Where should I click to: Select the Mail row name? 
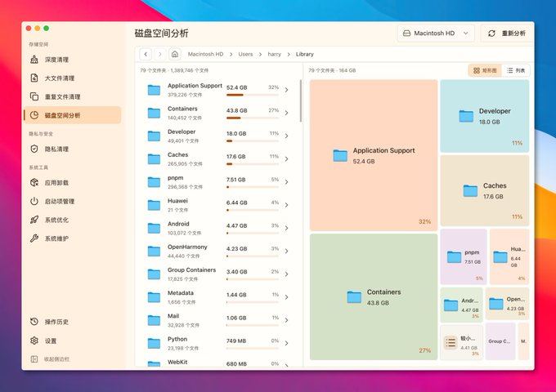(x=173, y=316)
